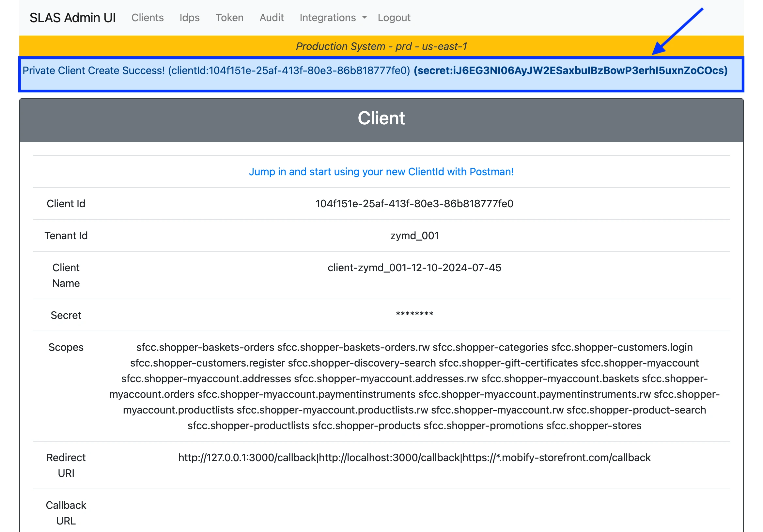Click Logout in the navigation bar

tap(394, 18)
